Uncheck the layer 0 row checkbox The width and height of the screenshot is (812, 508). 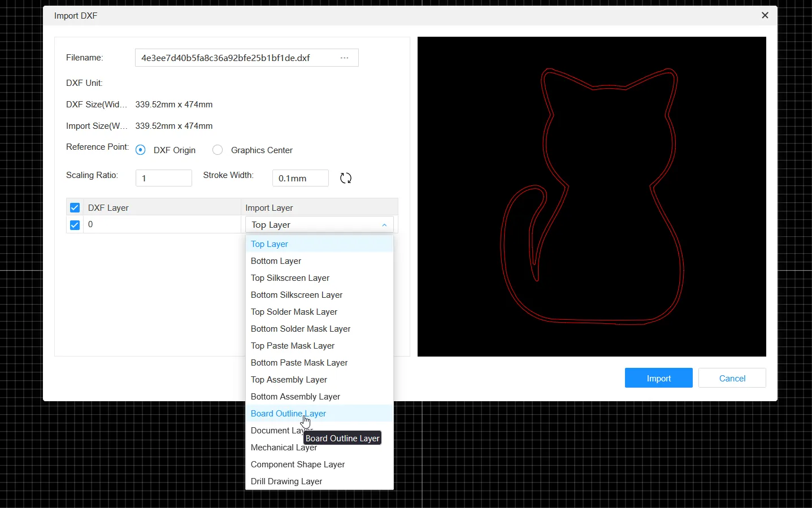[x=75, y=225]
